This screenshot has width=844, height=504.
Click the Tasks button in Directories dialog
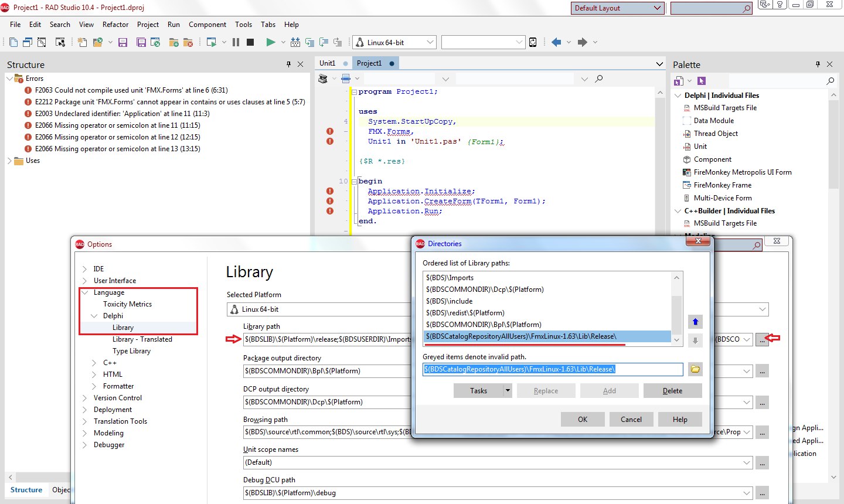478,391
